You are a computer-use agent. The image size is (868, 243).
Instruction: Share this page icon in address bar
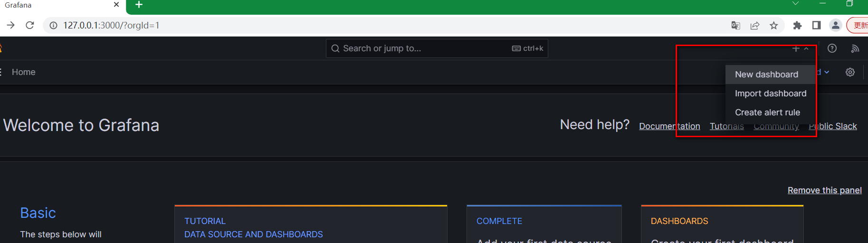point(755,26)
